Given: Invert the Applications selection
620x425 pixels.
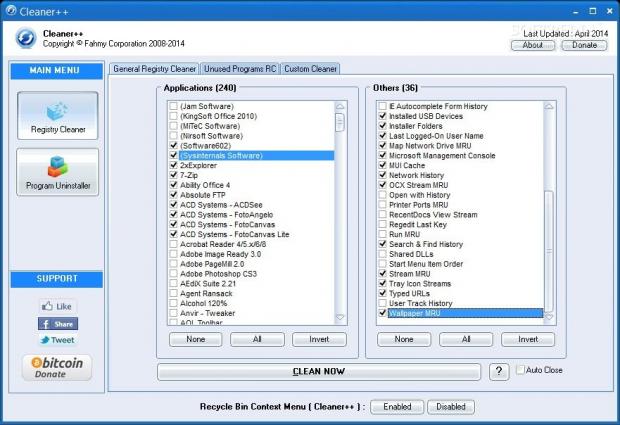Looking at the screenshot, I should tap(319, 340).
